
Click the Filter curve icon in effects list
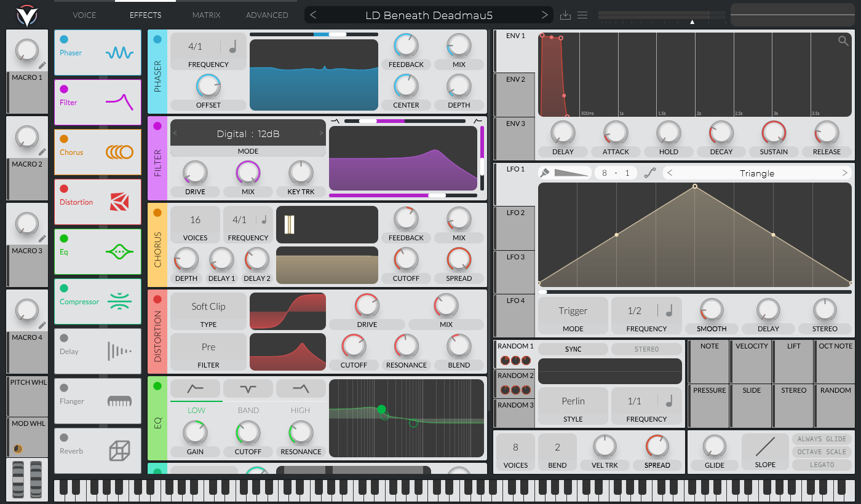pyautogui.click(x=119, y=102)
